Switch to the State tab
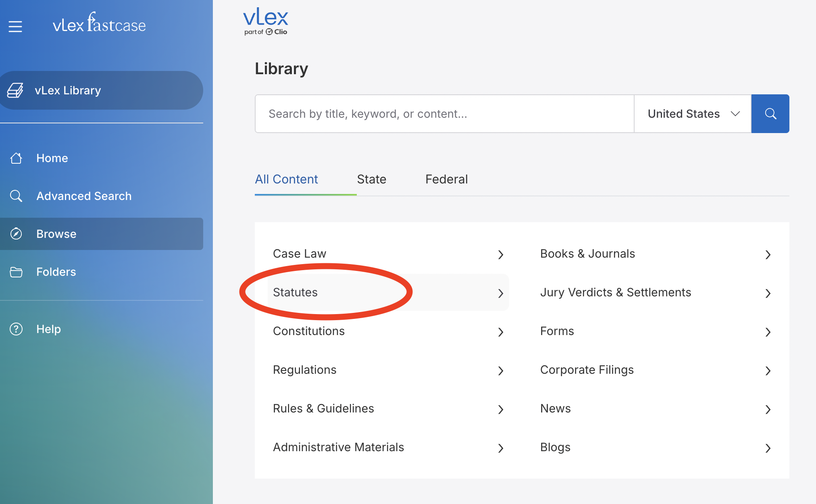The height and width of the screenshot is (504, 816). coord(371,179)
